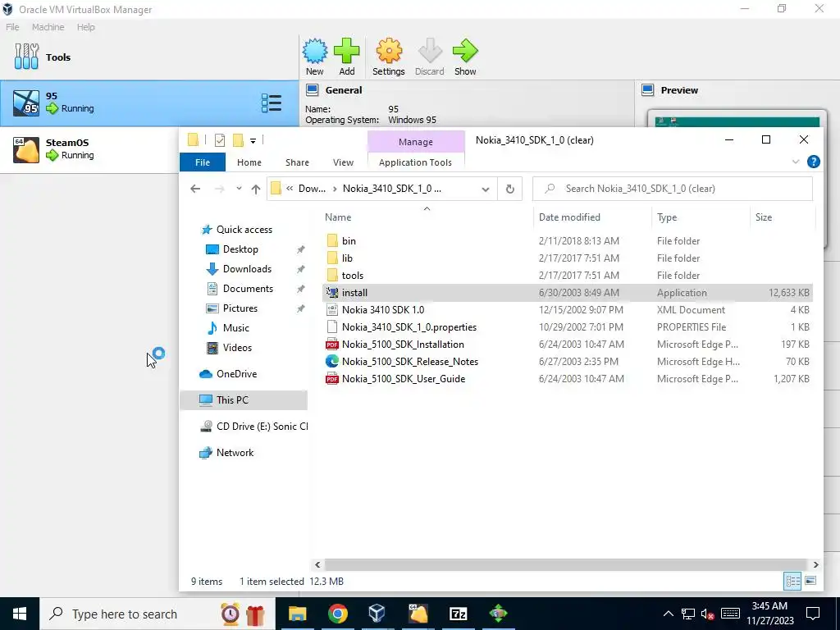Screen dimensions: 840x630
Task: Expand the address bar history dropdown
Action: pos(486,189)
